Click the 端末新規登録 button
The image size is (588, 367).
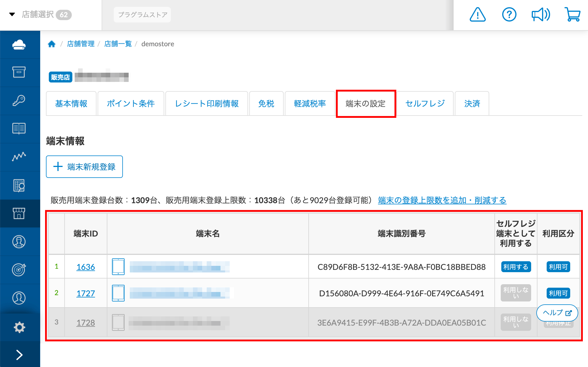pyautogui.click(x=84, y=167)
